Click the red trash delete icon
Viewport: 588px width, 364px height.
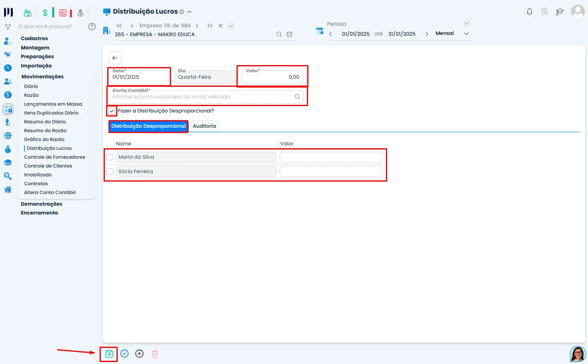pos(155,354)
